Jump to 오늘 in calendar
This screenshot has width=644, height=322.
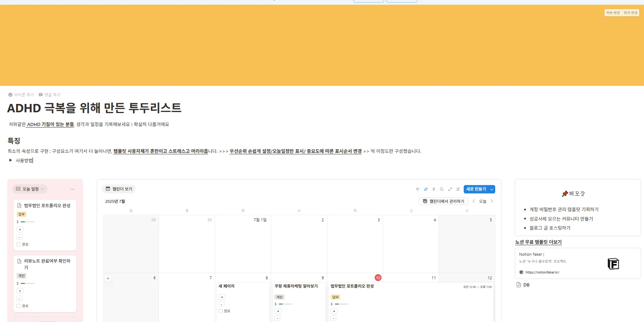(x=483, y=201)
